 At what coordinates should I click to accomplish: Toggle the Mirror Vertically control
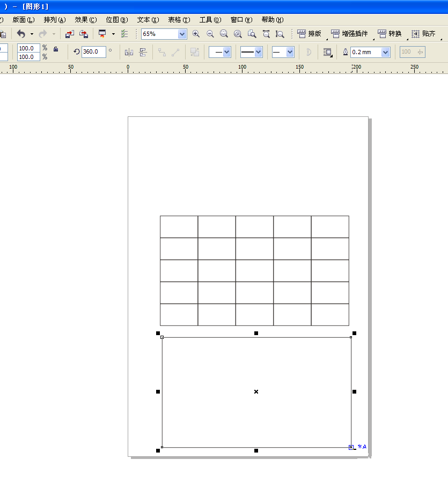coord(144,52)
